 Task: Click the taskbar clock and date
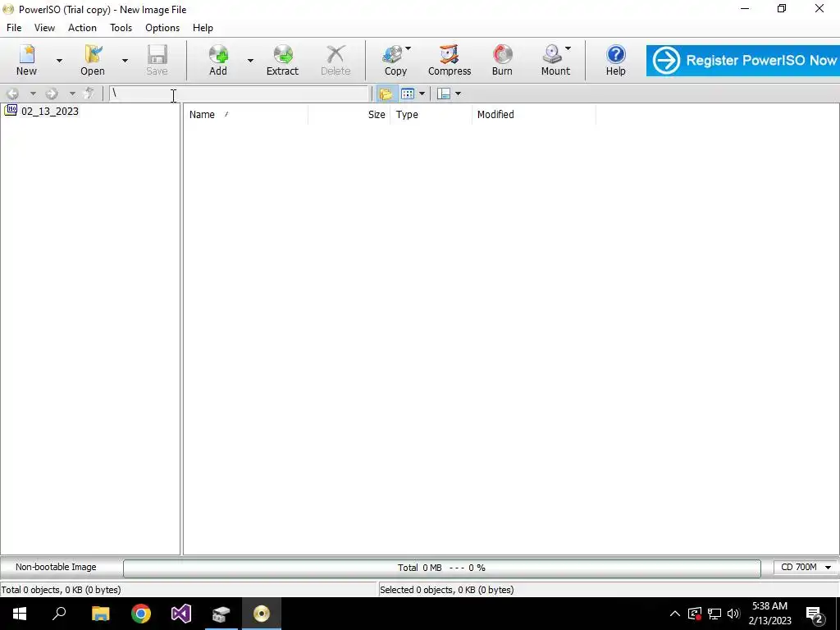tap(769, 614)
